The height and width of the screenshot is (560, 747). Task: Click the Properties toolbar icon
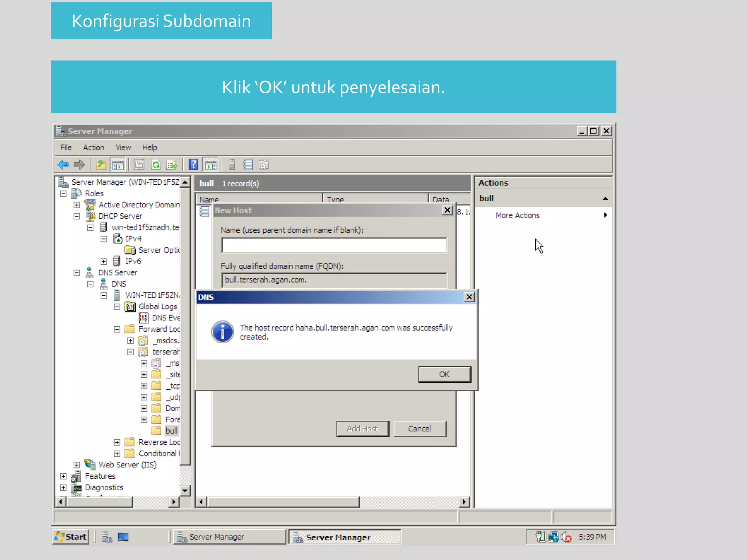(x=139, y=165)
